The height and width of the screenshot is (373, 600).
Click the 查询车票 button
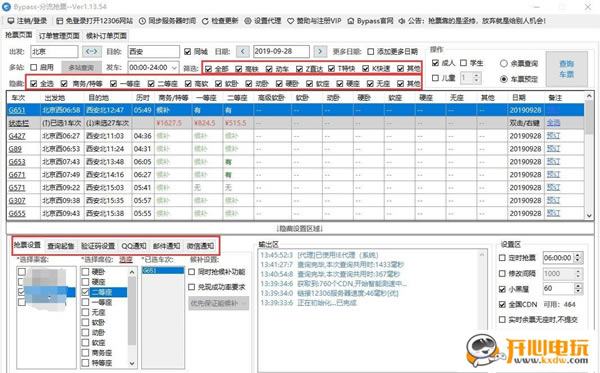[566, 69]
